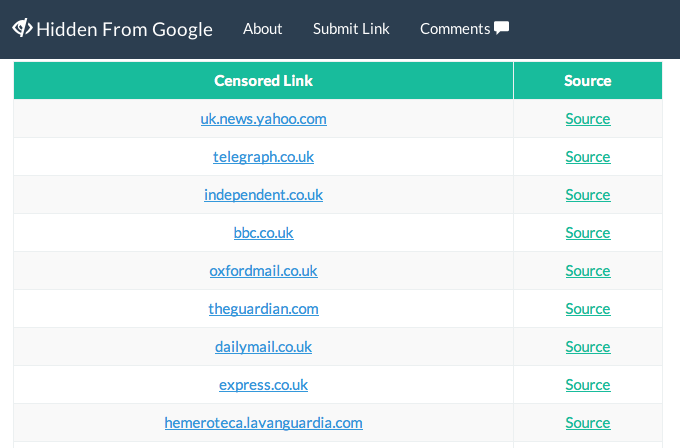
Task: Open Source link for telegraph.co.uk row
Action: [x=588, y=157]
